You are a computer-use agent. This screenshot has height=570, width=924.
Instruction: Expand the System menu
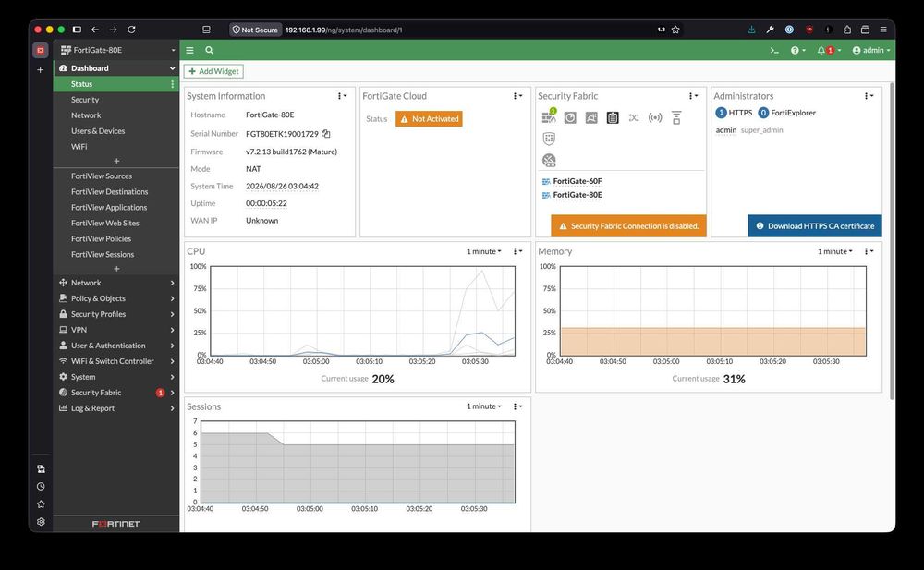coord(116,377)
